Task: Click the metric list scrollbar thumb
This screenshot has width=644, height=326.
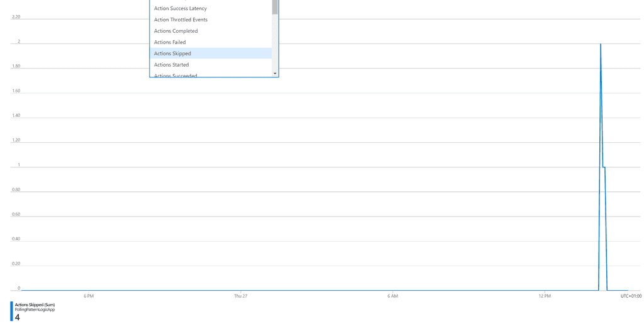Action: tap(275, 6)
